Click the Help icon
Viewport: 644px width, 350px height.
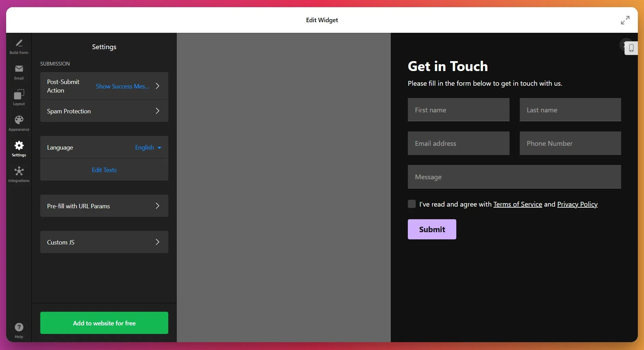(x=19, y=327)
